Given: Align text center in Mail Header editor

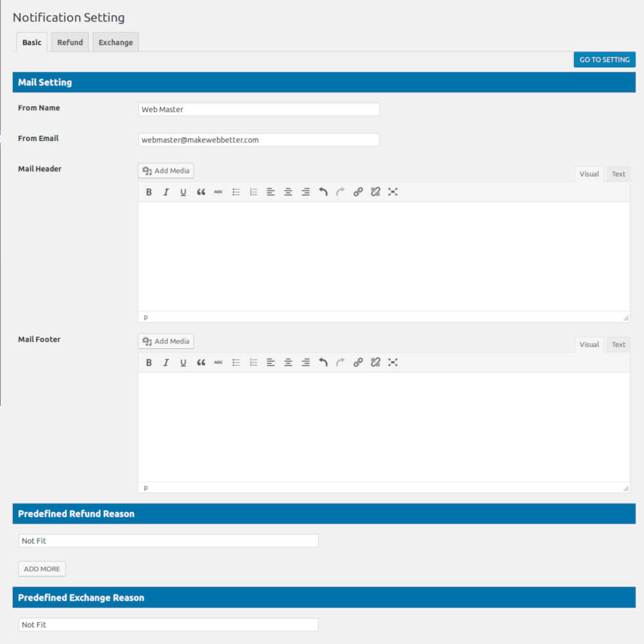Looking at the screenshot, I should tap(288, 191).
